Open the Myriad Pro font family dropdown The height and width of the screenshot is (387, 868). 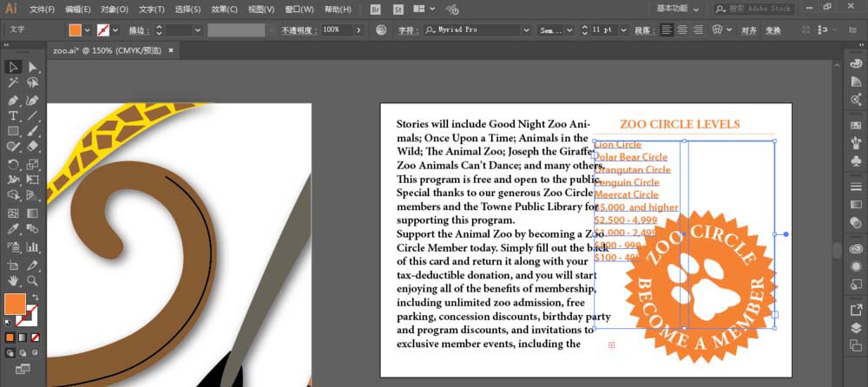(527, 30)
